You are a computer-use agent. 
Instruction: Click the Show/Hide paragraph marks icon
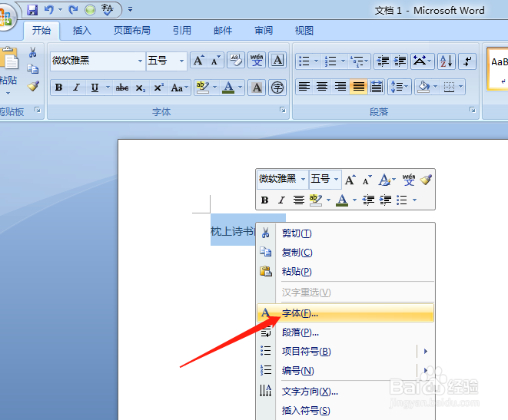tap(467, 61)
